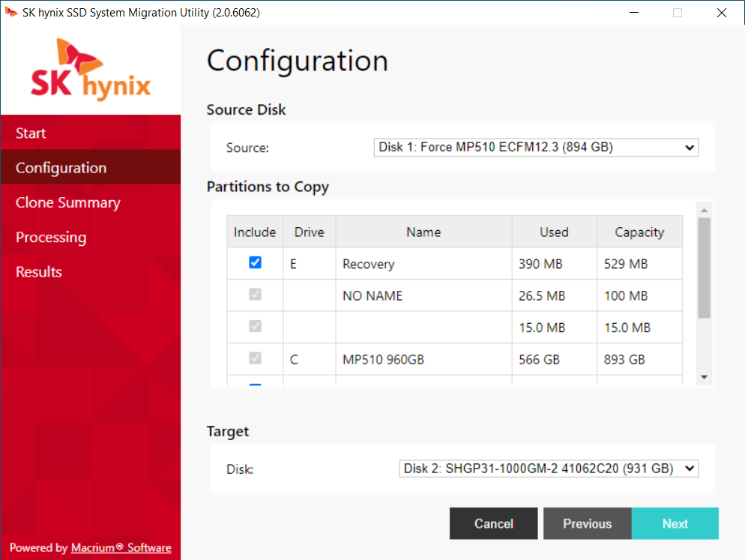Click the 100 MB capacity value
745x560 pixels.
pos(626,295)
